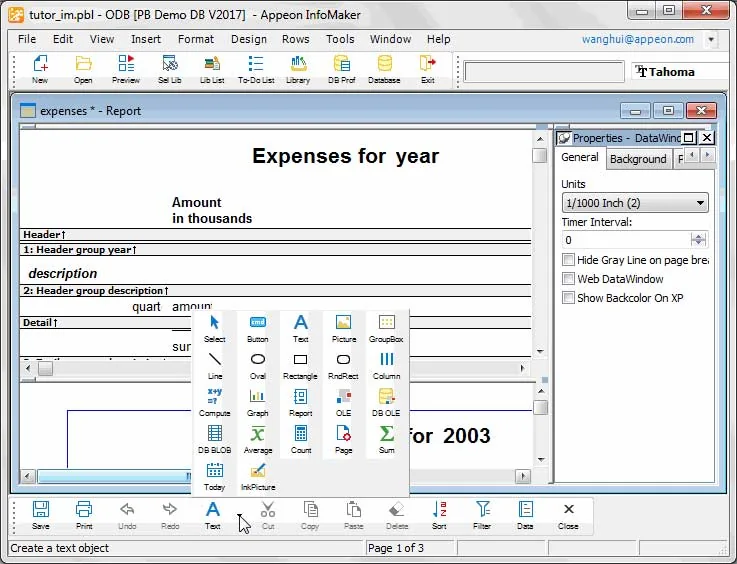Choose the Graph control icon
The width and height of the screenshot is (737, 564).
pyautogui.click(x=257, y=403)
